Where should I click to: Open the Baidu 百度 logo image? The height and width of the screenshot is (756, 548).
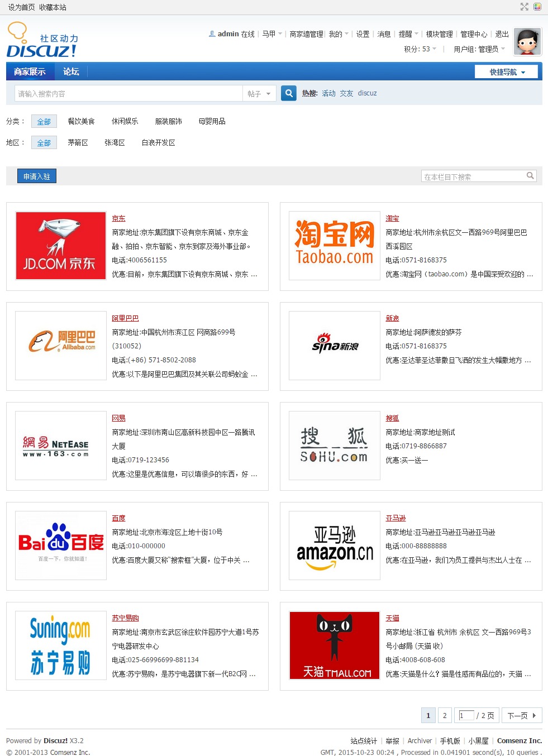(x=61, y=546)
